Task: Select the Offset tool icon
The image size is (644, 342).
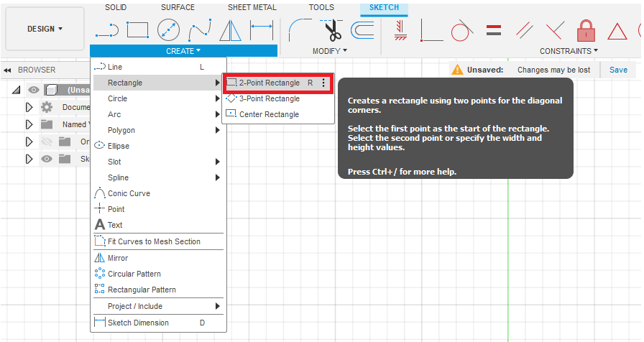Action: 362,30
